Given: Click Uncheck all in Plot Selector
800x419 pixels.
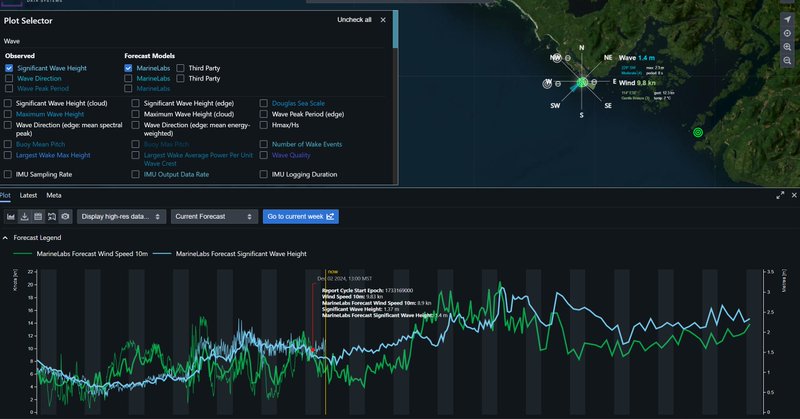Looking at the screenshot, I should coord(354,20).
